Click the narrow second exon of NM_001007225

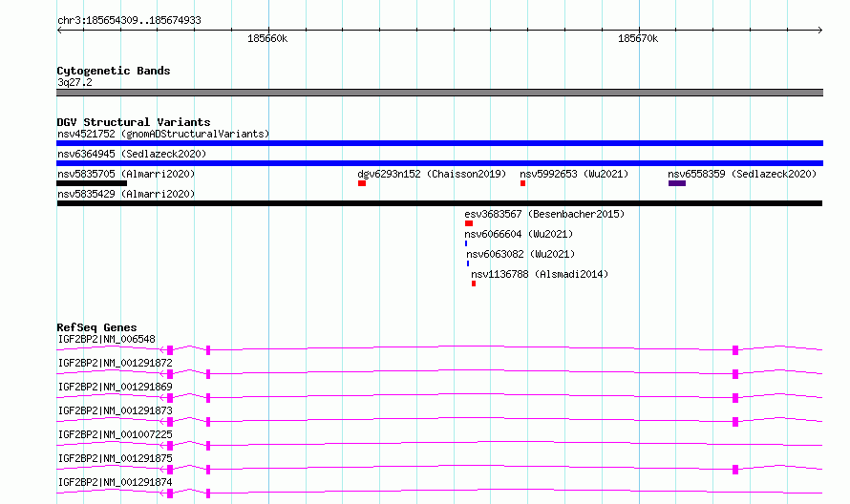coord(208,446)
